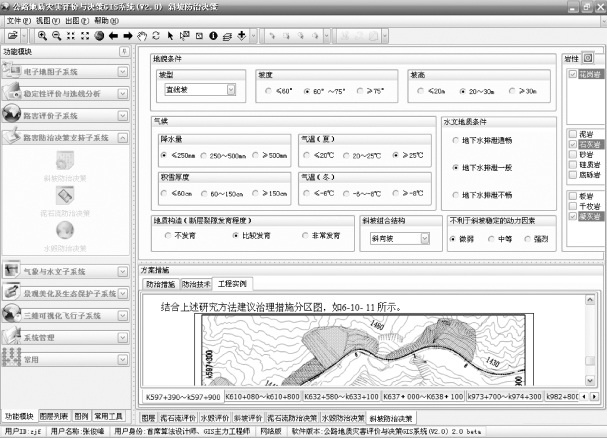Open the K632+580~k633+100 case tab

tap(341, 397)
